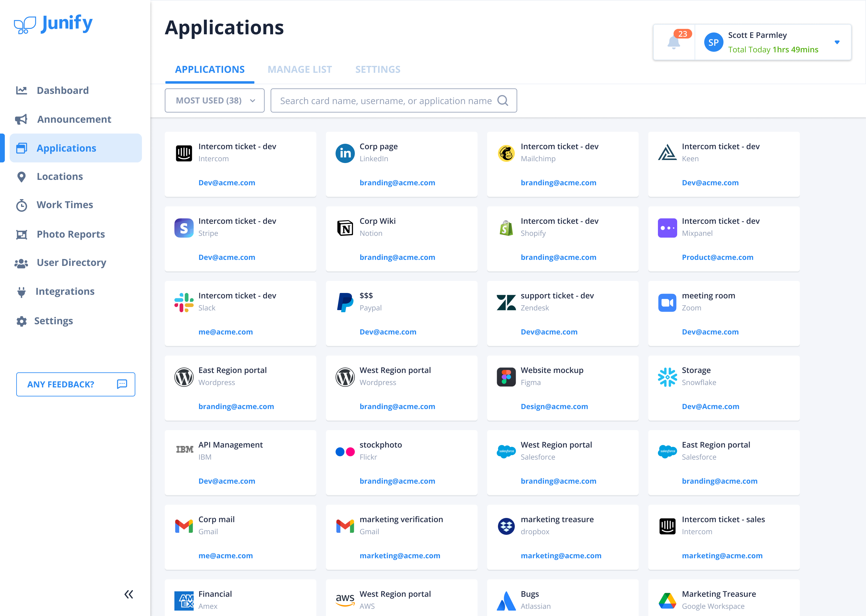This screenshot has height=616, width=866.
Task: Click Product@acme.com link on Mixpanel card
Action: point(717,257)
